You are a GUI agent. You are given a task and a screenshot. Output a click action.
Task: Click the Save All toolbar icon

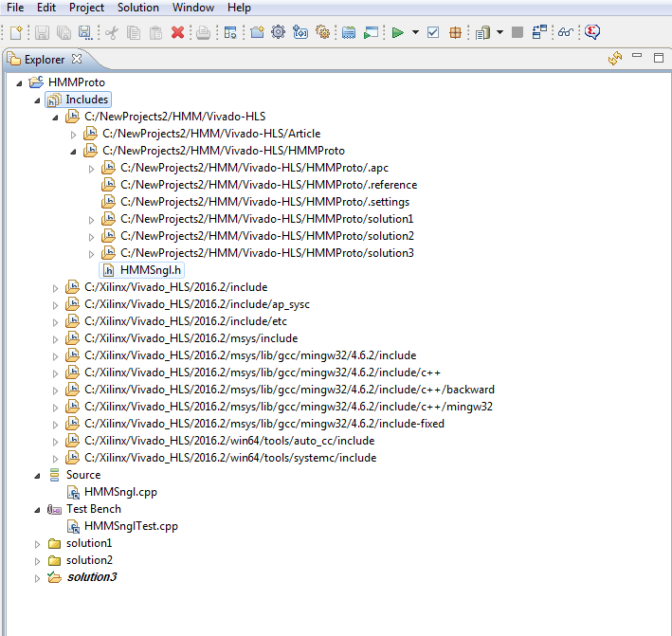coord(64,32)
